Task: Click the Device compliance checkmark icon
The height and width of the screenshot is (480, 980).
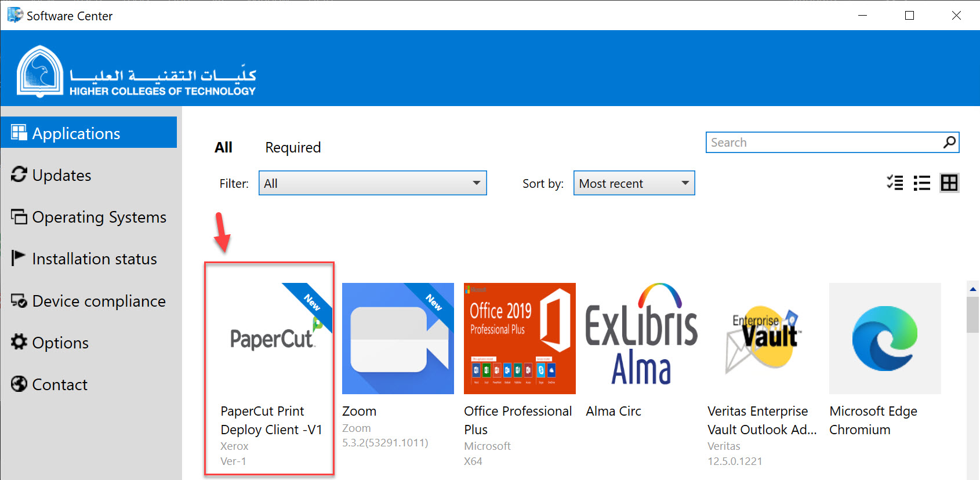Action: [x=19, y=301]
